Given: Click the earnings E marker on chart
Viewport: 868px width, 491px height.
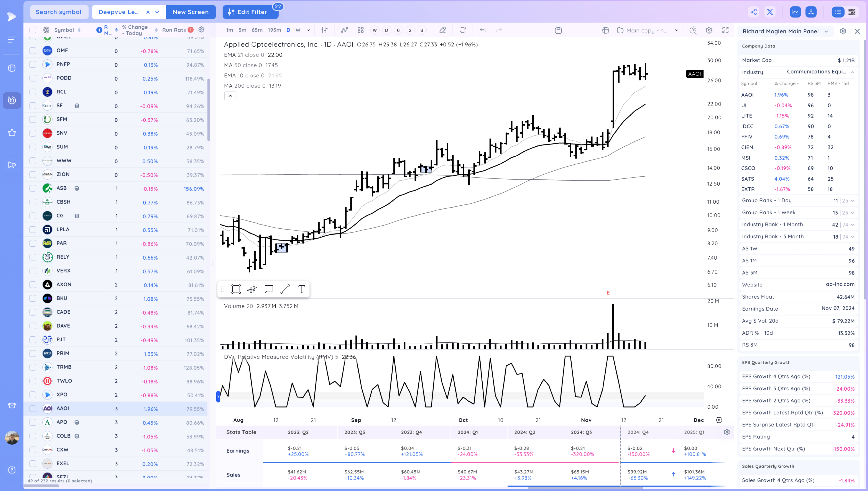Looking at the screenshot, I should click(x=608, y=293).
